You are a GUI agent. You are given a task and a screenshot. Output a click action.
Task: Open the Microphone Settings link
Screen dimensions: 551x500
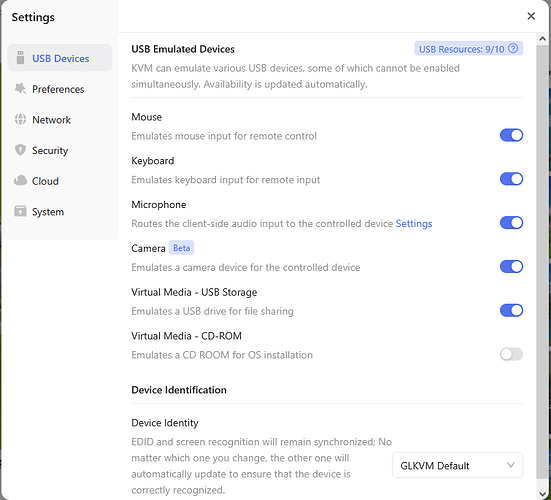tap(414, 224)
